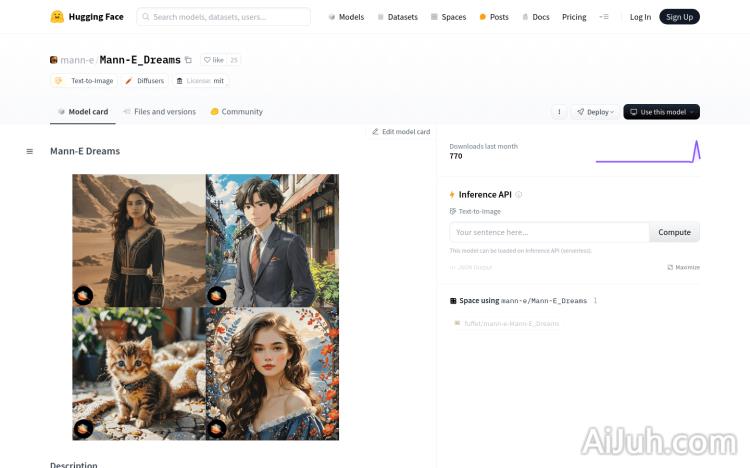This screenshot has width=750, height=468.
Task: Go to Models in the top navigation
Action: (345, 17)
